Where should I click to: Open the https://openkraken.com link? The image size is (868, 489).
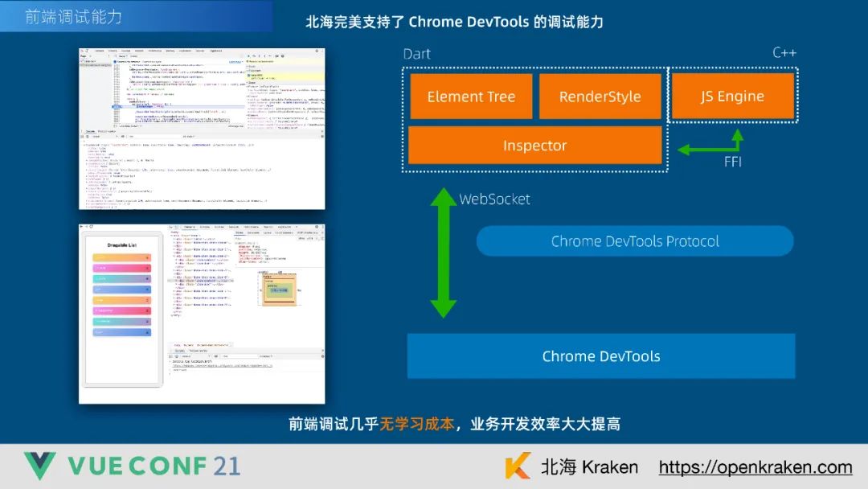tap(755, 467)
